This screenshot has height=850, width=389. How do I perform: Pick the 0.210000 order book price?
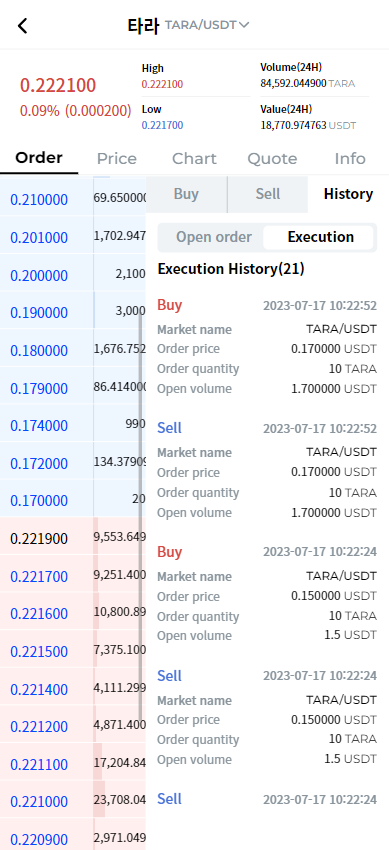(39, 199)
